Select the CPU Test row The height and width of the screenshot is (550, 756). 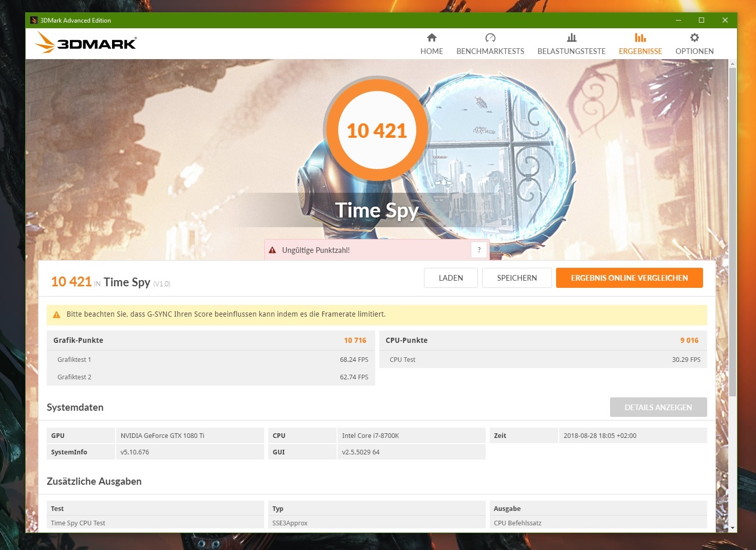click(543, 359)
